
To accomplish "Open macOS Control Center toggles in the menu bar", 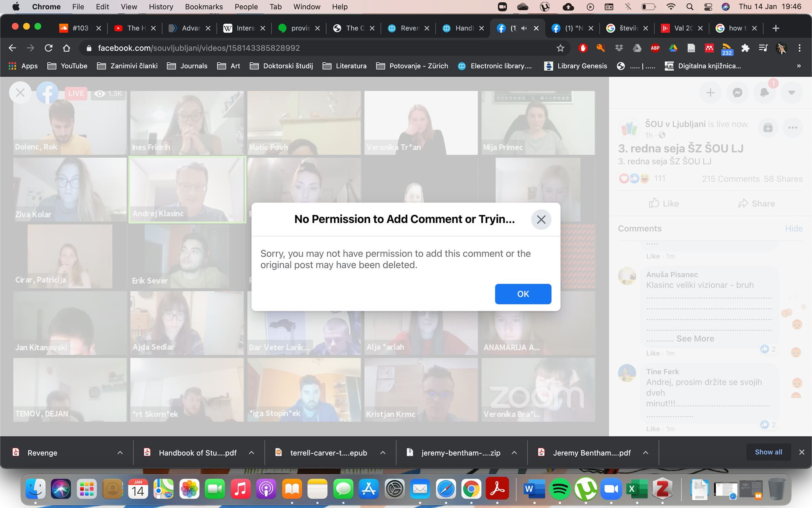I will (x=708, y=7).
